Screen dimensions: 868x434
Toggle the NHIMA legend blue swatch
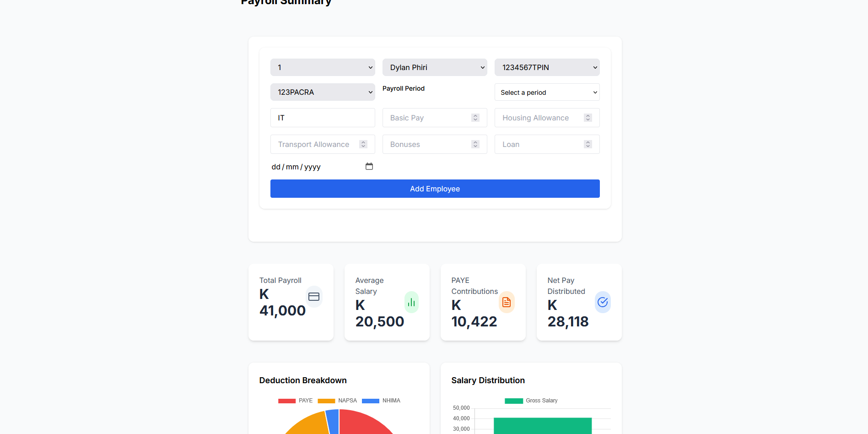(371, 401)
